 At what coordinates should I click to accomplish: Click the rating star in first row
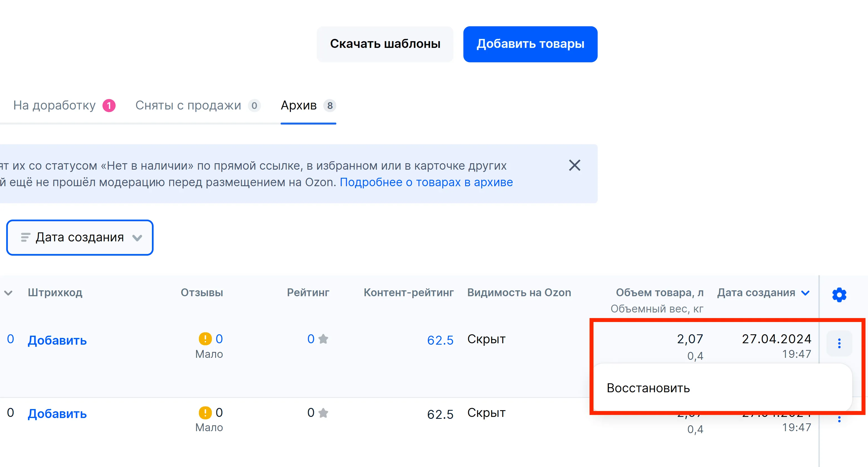[x=323, y=338]
